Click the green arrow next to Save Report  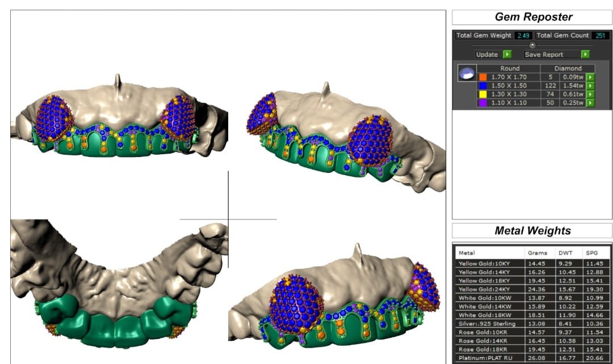[585, 54]
